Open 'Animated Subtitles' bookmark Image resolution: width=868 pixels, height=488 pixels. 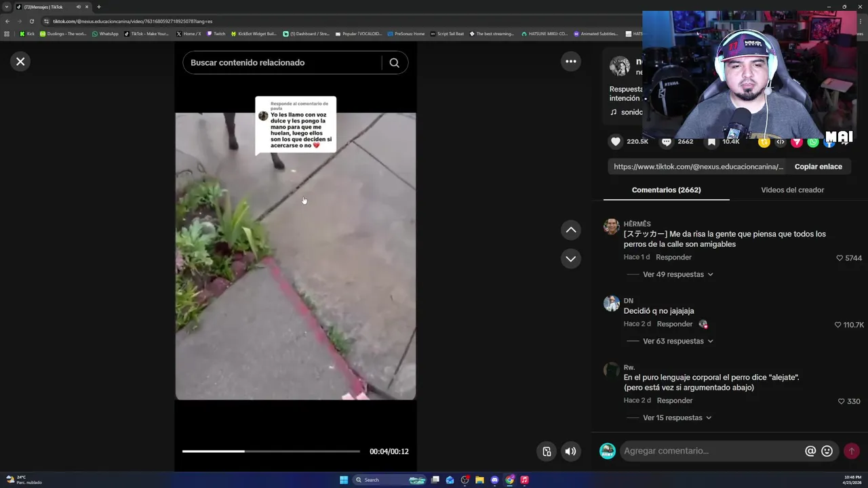pos(596,33)
